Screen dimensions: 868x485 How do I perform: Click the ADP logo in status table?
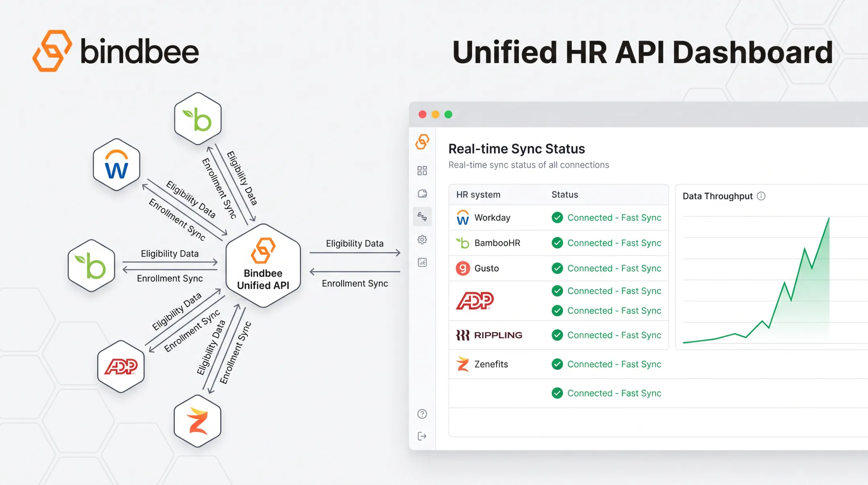tap(475, 300)
